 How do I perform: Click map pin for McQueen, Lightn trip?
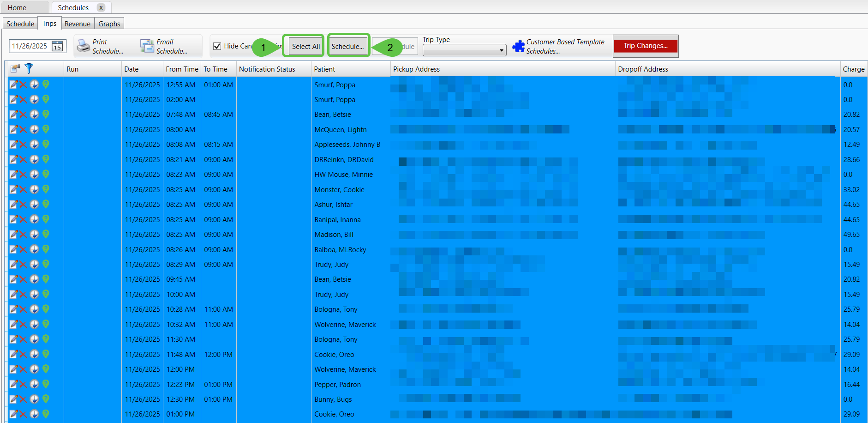click(x=46, y=129)
